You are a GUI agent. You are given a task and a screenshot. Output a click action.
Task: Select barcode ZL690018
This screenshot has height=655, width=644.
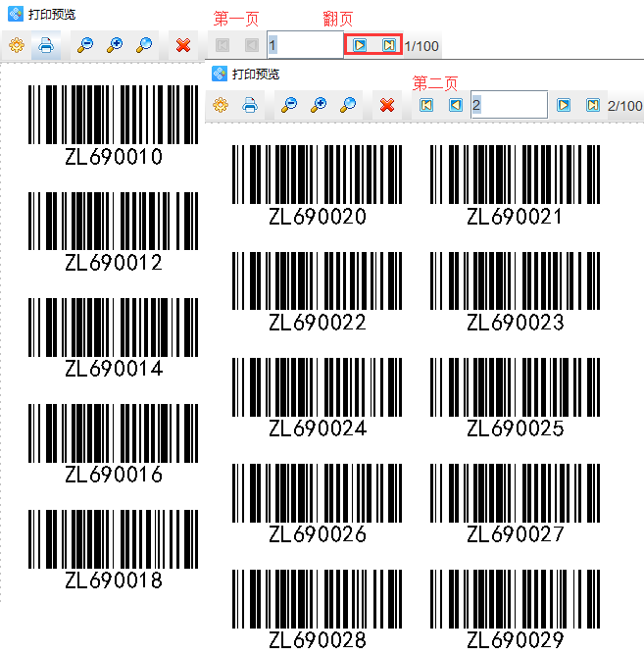pos(113,550)
